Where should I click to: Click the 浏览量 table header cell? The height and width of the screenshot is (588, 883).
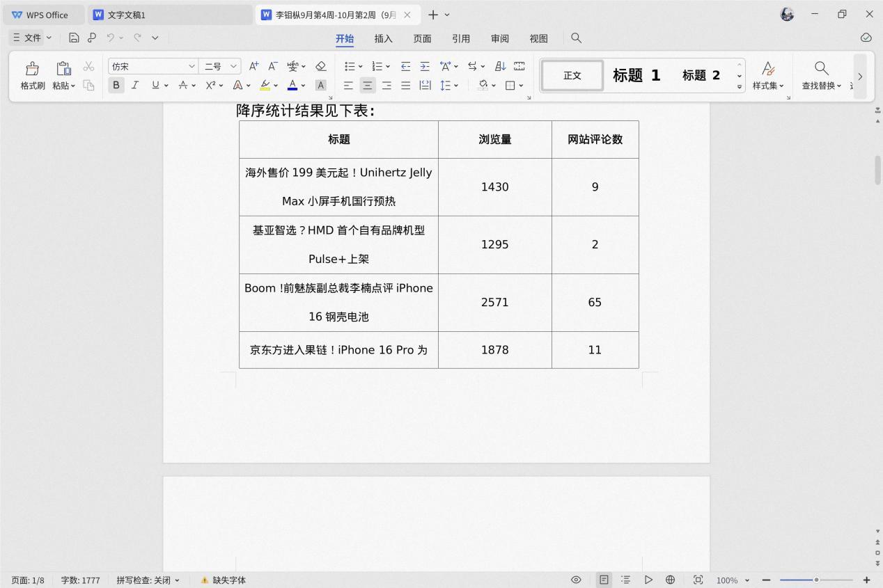495,139
